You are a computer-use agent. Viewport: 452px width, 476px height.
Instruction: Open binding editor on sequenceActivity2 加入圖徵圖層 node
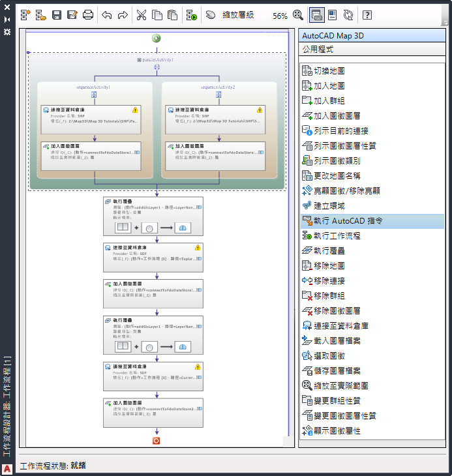[x=261, y=153]
